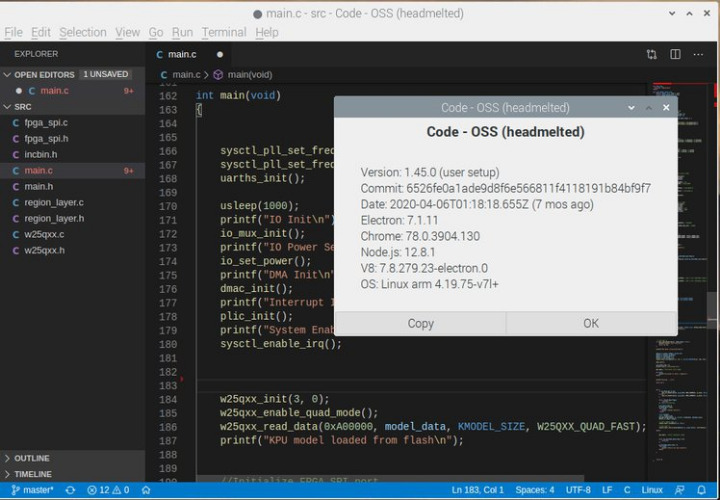This screenshot has width=720, height=500.
Task: Open the errors and warnings count
Action: [108, 490]
